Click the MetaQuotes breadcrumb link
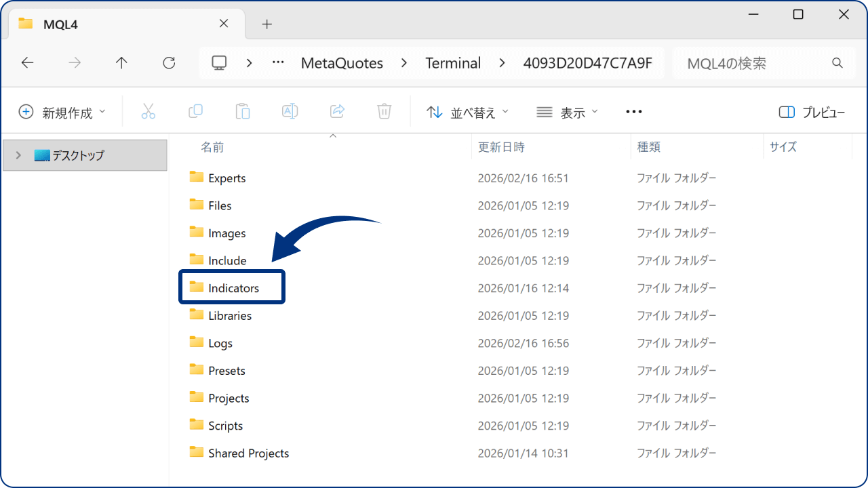Screen dimensions: 868x488 [342, 62]
